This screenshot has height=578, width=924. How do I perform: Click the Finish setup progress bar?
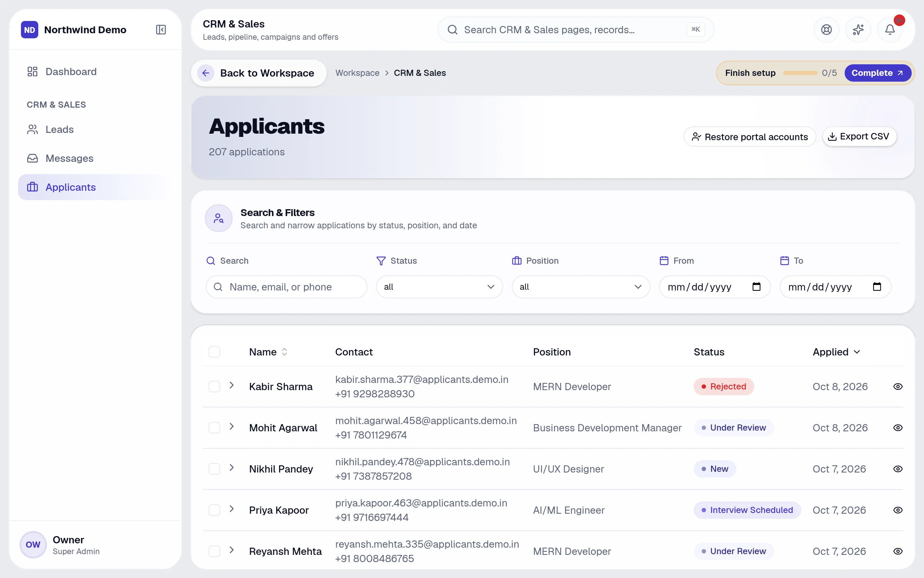tap(800, 73)
